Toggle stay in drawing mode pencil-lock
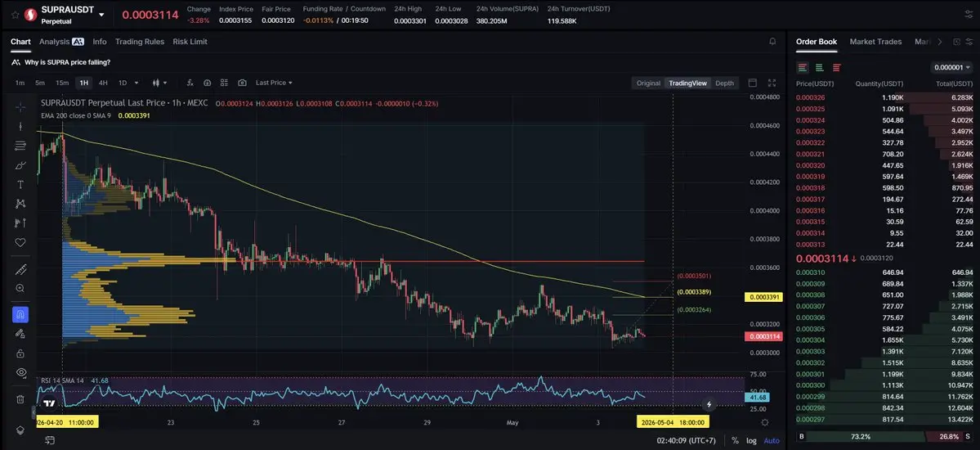The width and height of the screenshot is (980, 450). point(20,334)
